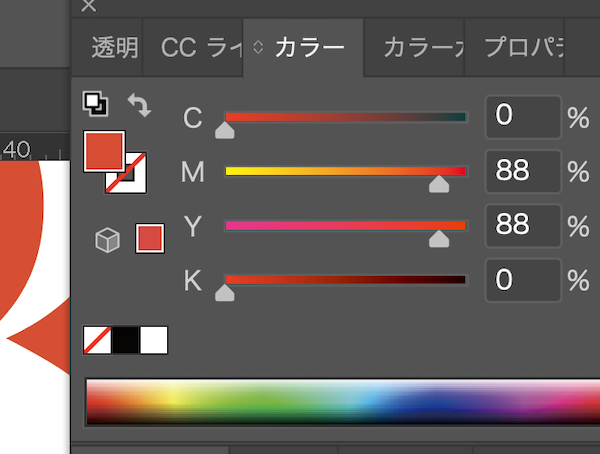This screenshot has width=600, height=454.
Task: Pick a color from the spectrum bar
Action: click(x=340, y=401)
